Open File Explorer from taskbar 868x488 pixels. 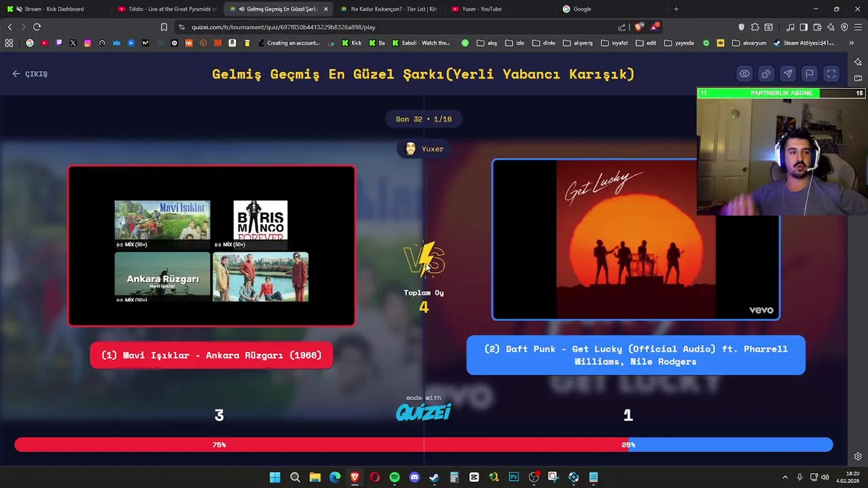tap(315, 477)
